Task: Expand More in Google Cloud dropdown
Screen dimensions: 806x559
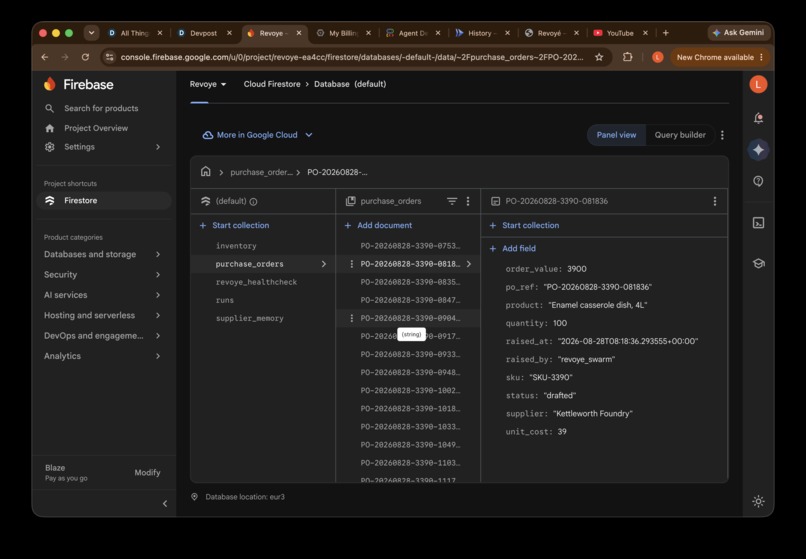Action: tap(258, 135)
